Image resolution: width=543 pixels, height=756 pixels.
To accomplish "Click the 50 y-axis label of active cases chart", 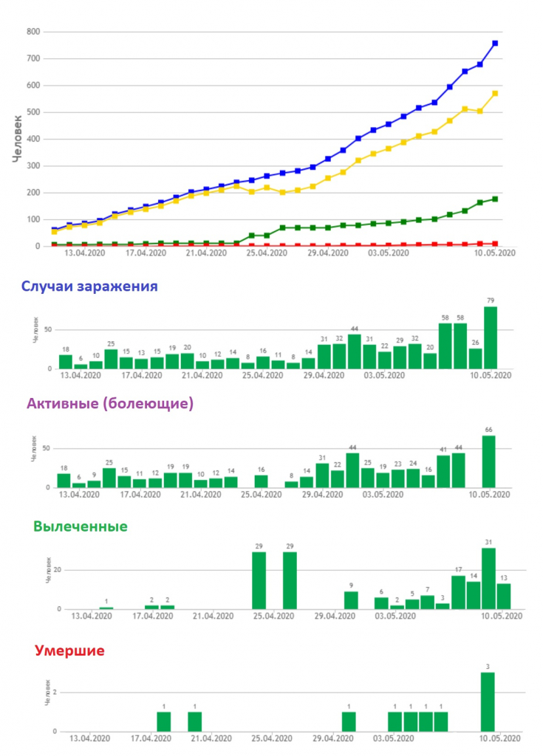I will click(47, 449).
